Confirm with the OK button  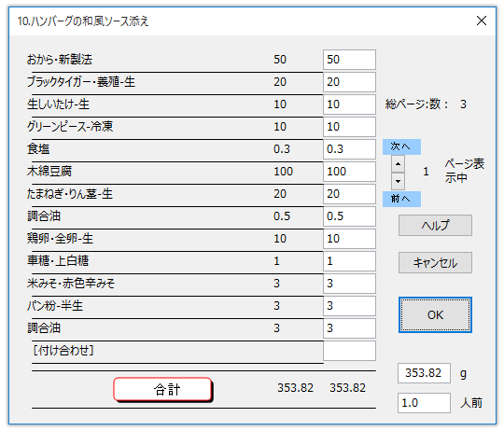pyautogui.click(x=435, y=314)
